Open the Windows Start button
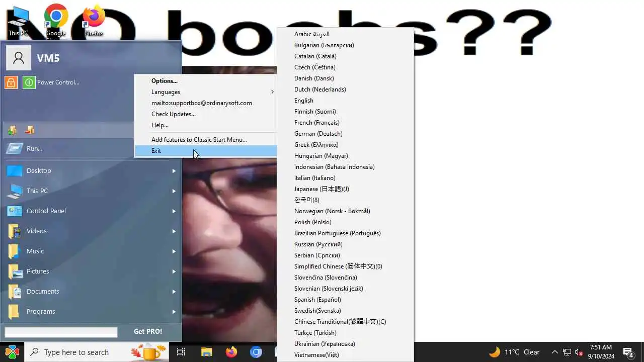Viewport: 644px width, 362px height. pos(12,352)
